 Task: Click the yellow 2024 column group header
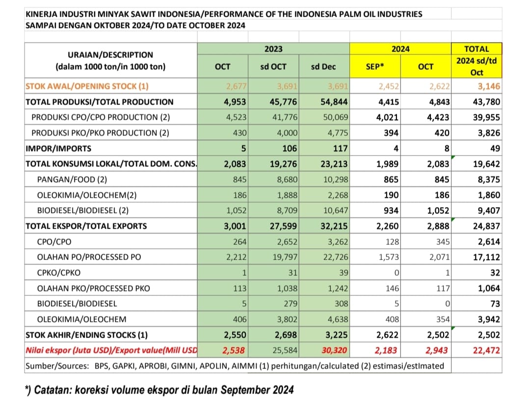pyautogui.click(x=400, y=49)
